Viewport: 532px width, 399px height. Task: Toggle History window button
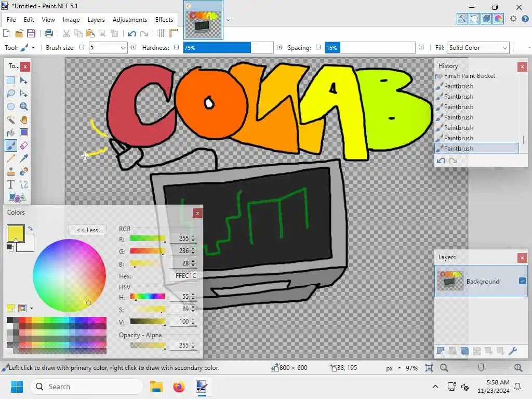coord(474,19)
